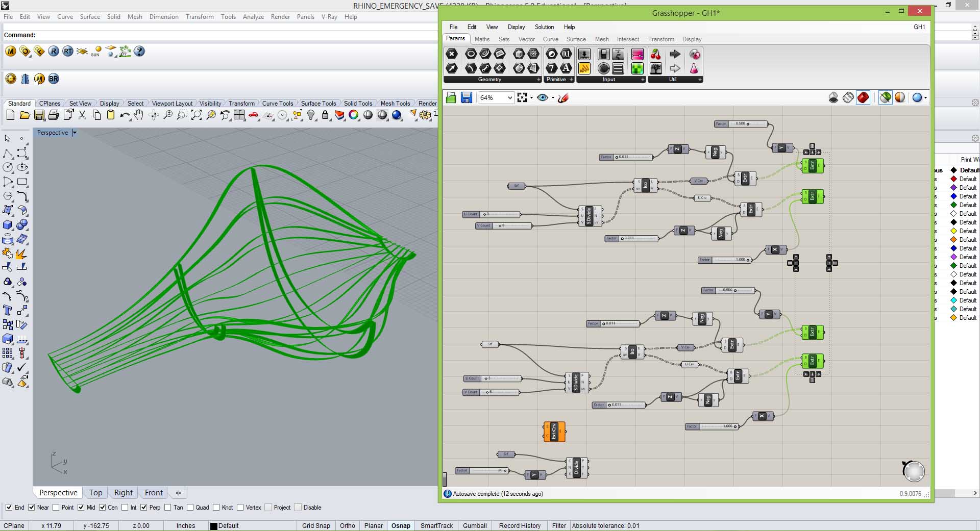
Task: Click the Gumball status bar button
Action: pos(474,525)
